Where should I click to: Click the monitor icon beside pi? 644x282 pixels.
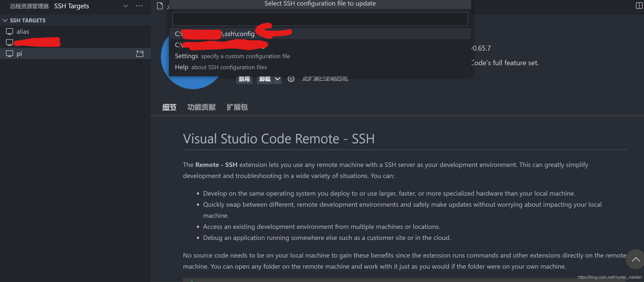coord(10,54)
